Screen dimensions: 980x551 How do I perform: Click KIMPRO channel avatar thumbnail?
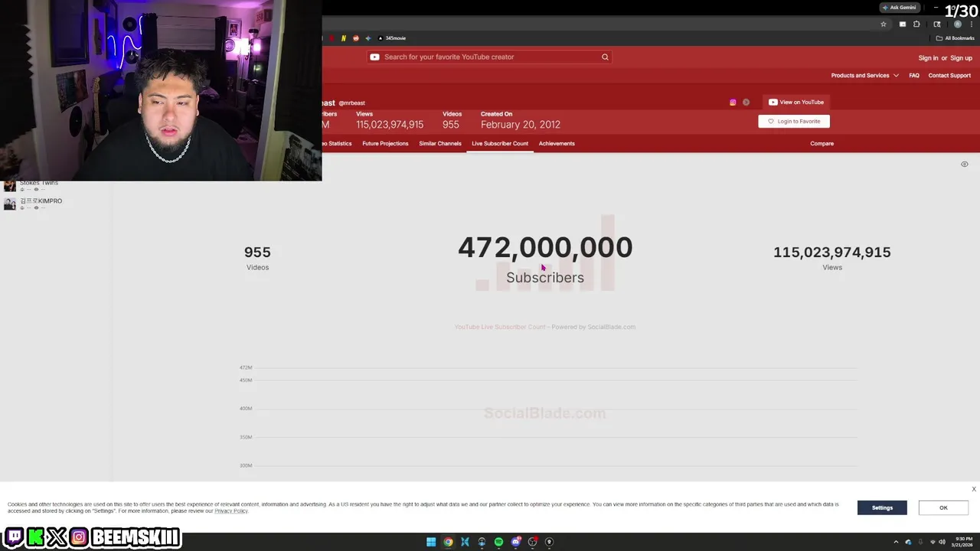pos(10,204)
